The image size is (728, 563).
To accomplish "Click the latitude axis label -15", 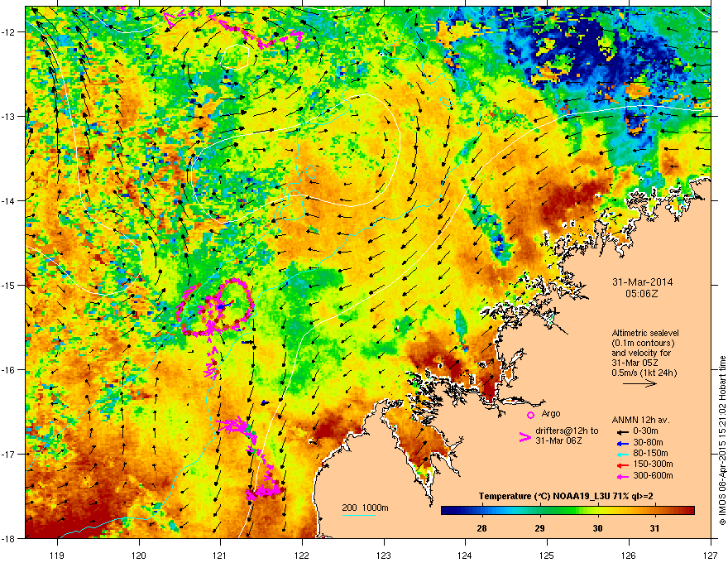I will tap(9, 285).
